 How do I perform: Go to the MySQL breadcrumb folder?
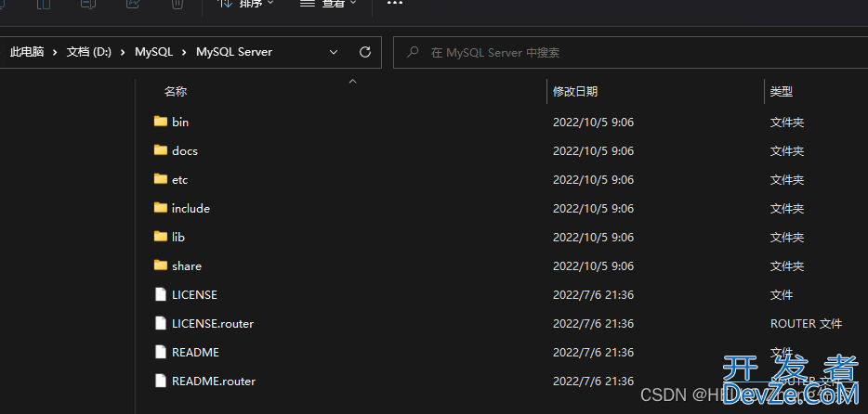[x=154, y=52]
